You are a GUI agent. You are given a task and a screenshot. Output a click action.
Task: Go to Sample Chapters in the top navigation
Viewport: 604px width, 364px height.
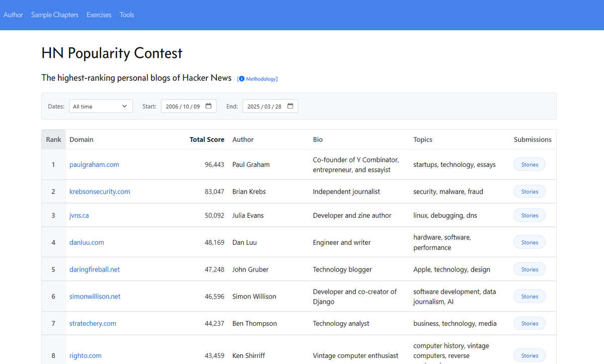[55, 15]
